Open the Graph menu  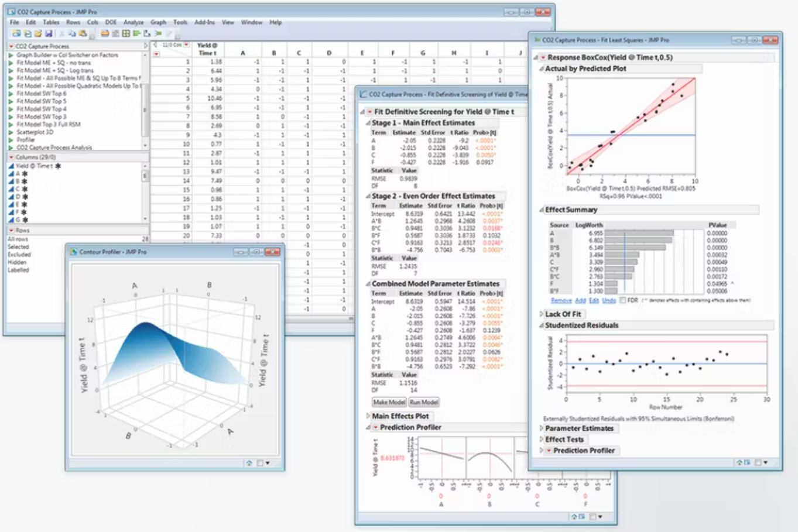158,22
